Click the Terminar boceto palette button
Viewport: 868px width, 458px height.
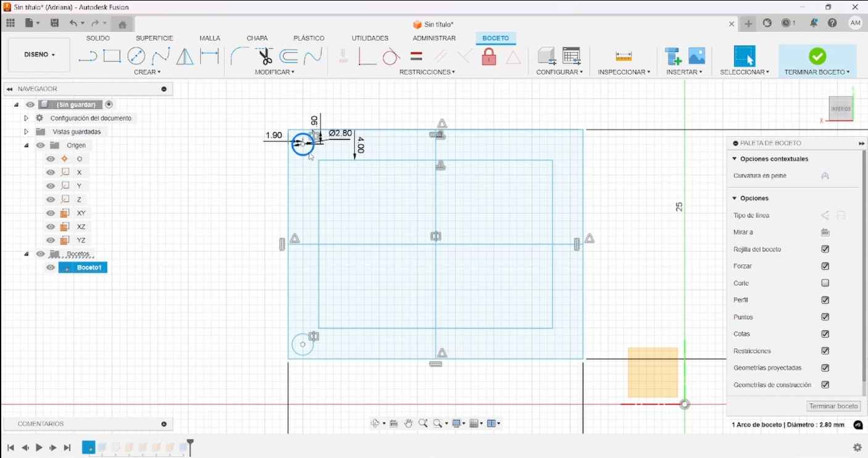point(833,406)
